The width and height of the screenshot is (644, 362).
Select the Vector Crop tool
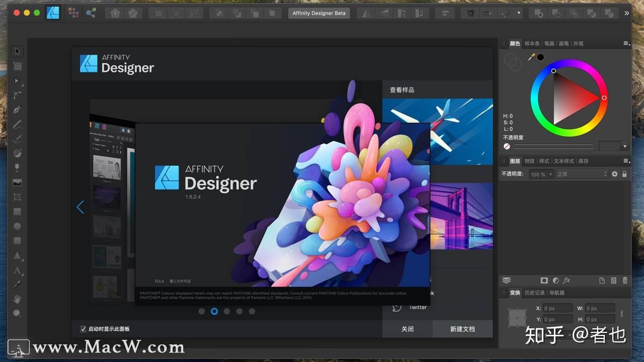18,197
